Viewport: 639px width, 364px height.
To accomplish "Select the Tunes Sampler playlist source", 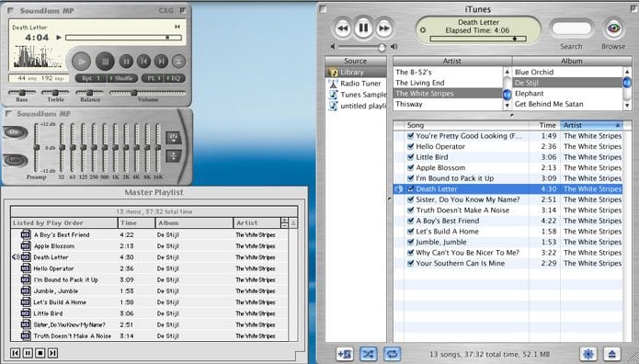I will (x=356, y=95).
